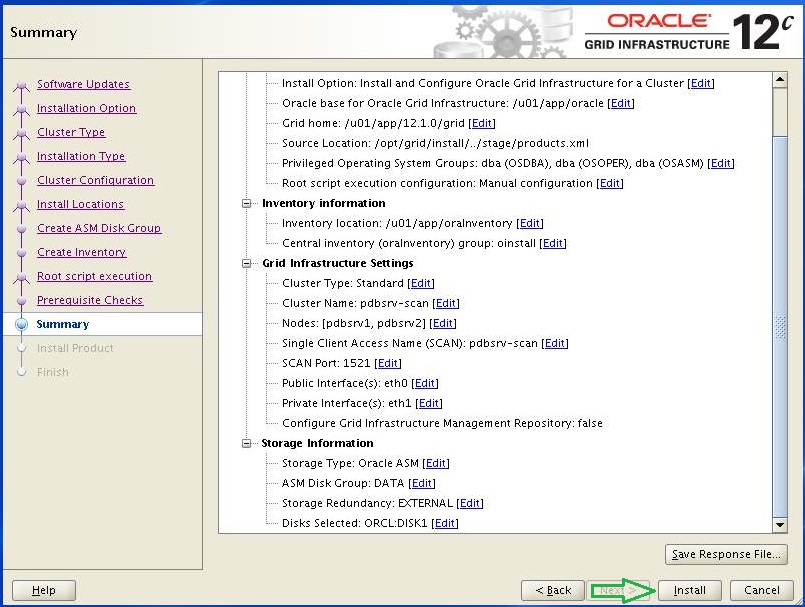Screen dimensions: 805x607
Task: Select the Configure Grid Infrastructure Management Repository row
Action: point(442,424)
